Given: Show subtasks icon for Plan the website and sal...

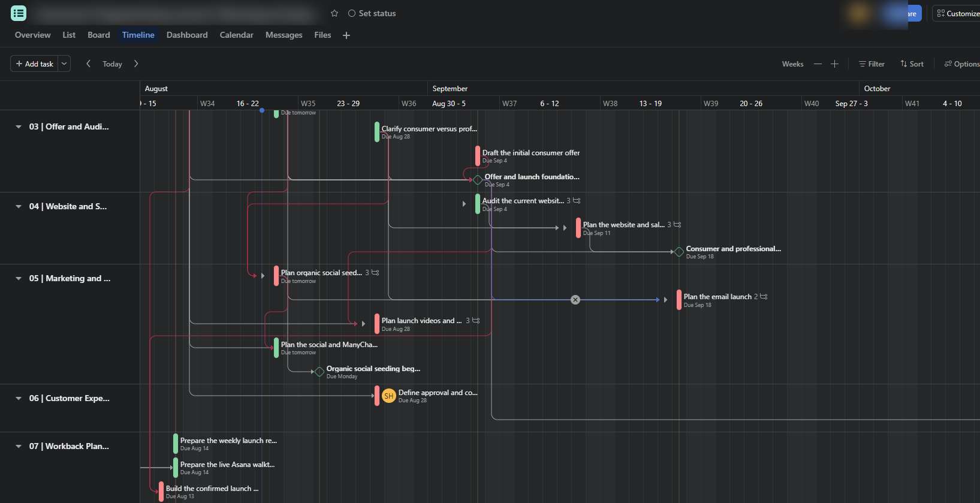Looking at the screenshot, I should pyautogui.click(x=677, y=225).
